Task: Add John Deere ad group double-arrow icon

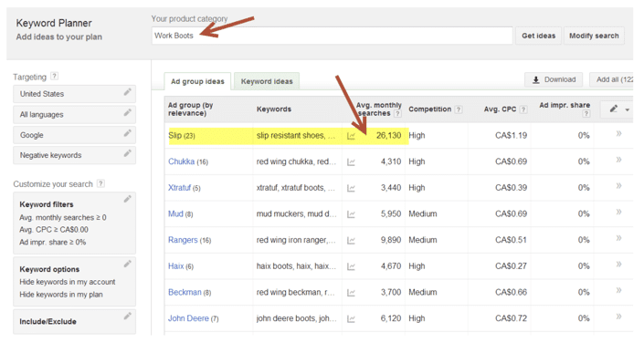Action: tap(618, 317)
